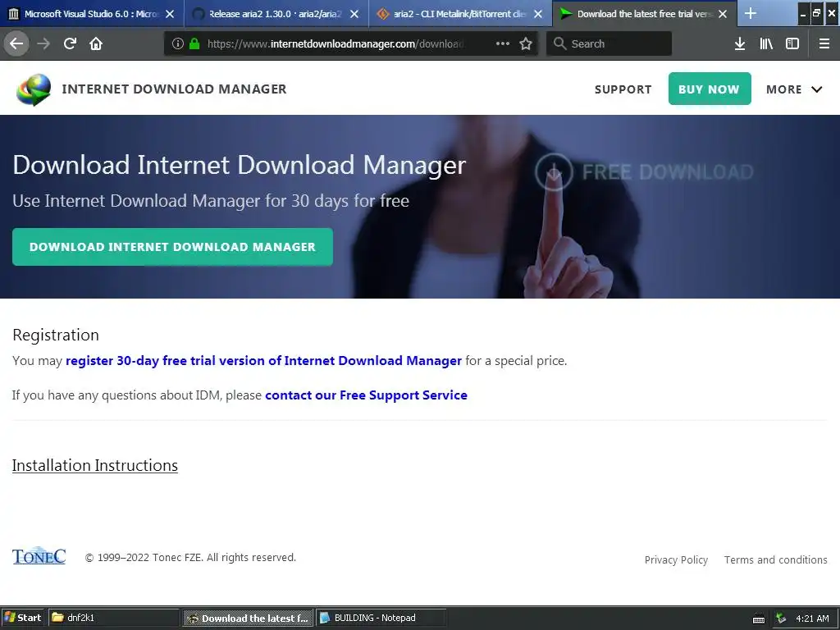Select the Download the latest taskbar button
This screenshot has width=840, height=630.
[x=248, y=618]
